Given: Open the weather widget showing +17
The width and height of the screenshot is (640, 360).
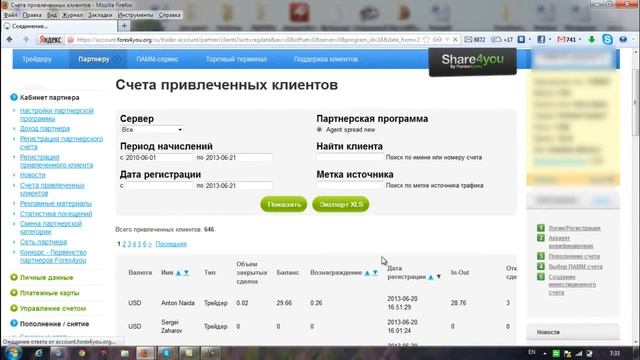Looking at the screenshot, I should click(x=502, y=40).
